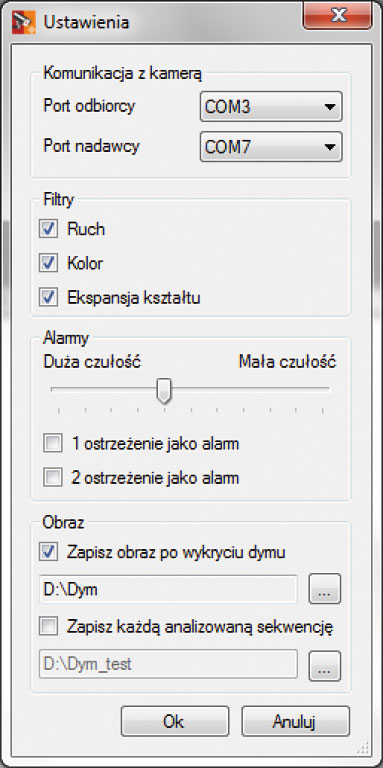Screen dimensions: 383x768
Task: Browse folder for D:\Dym path
Action: 324,589
